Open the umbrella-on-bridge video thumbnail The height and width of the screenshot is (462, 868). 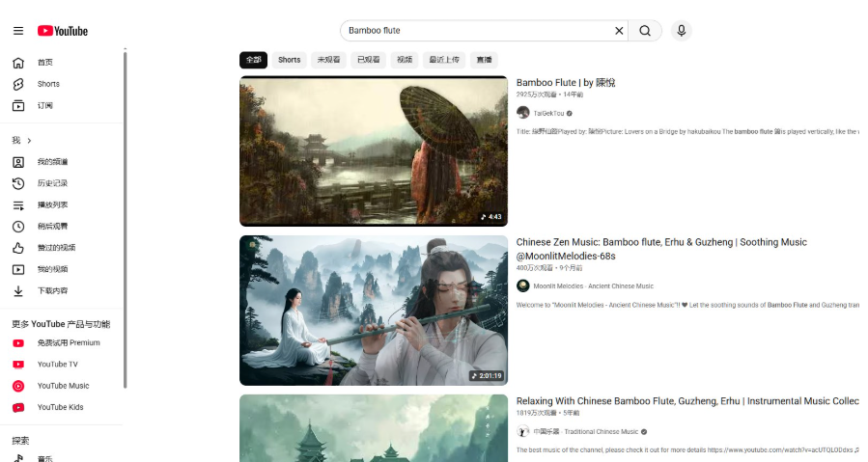point(374,151)
